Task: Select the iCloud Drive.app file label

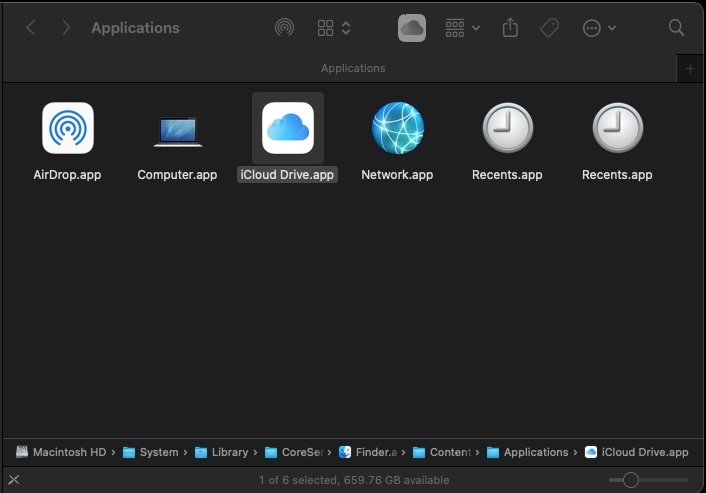Action: point(287,174)
